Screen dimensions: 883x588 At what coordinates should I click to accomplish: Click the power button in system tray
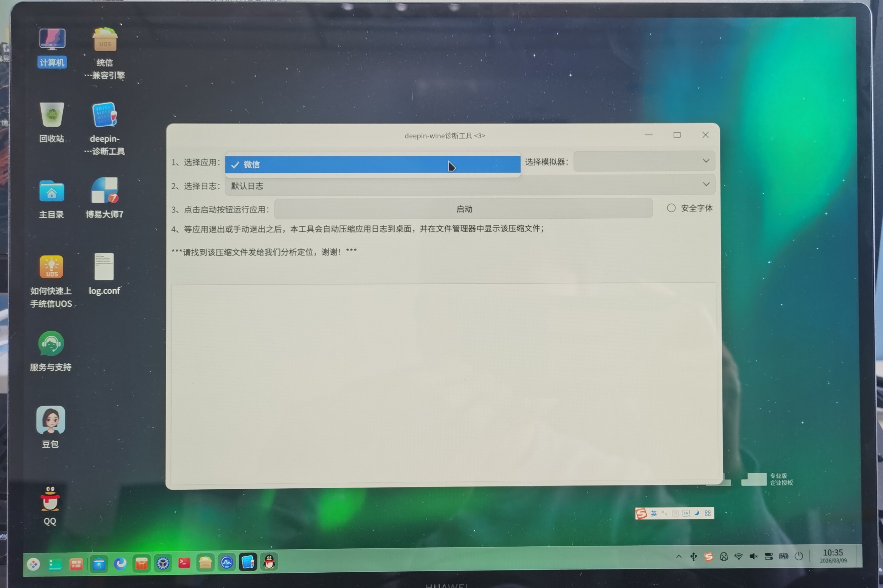pos(799,556)
